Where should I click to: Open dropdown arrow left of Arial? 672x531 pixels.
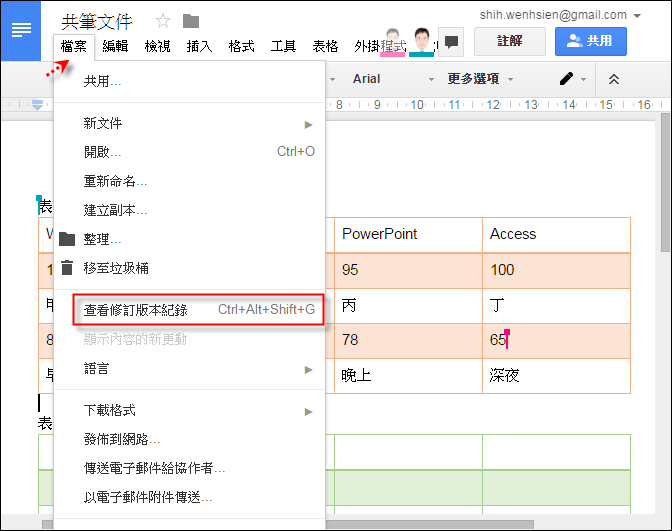(x=332, y=79)
